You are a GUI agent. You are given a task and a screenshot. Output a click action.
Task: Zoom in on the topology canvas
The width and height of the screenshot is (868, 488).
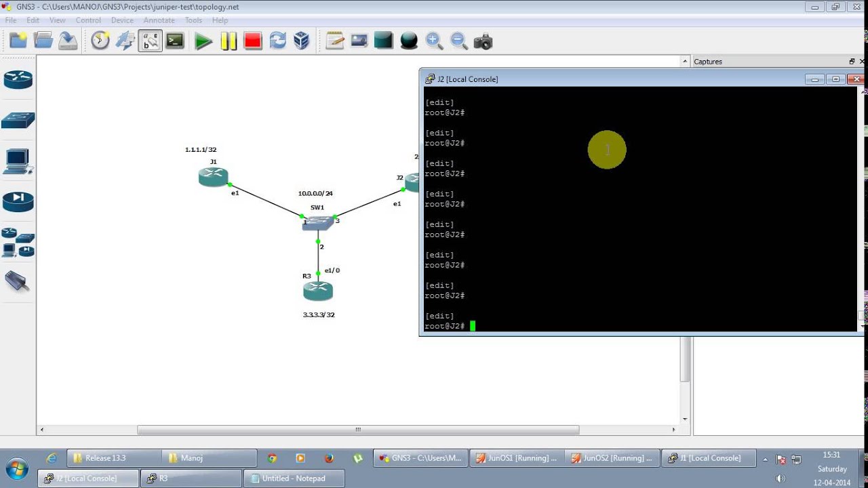click(x=434, y=41)
